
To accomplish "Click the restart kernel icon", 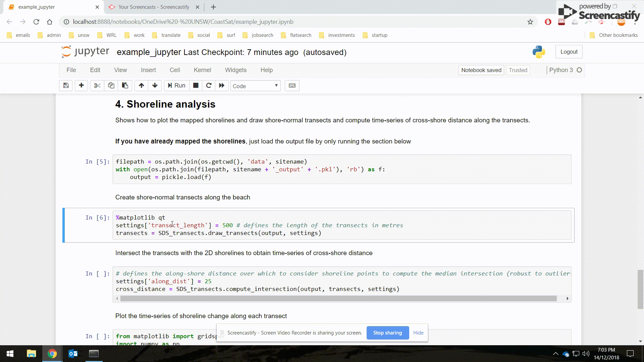I will coord(208,86).
